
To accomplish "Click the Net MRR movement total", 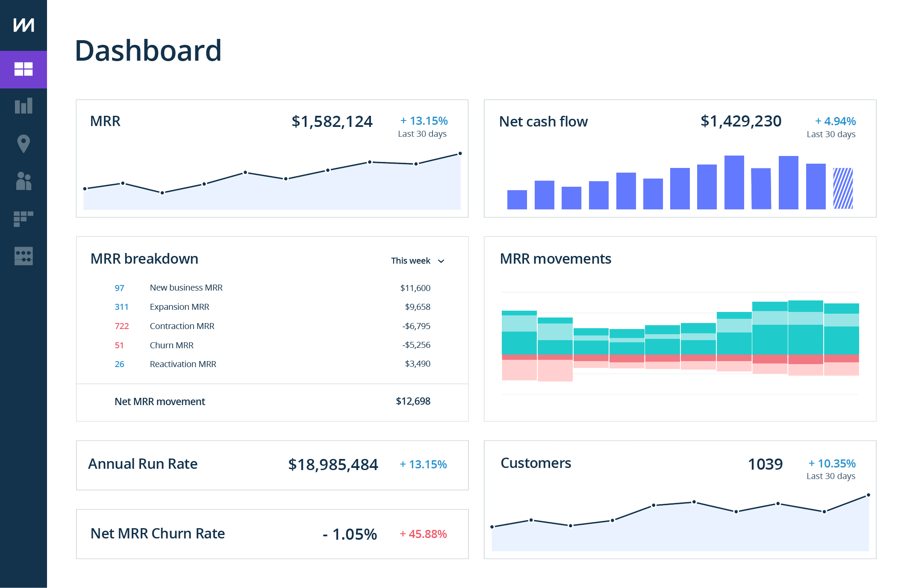I will pos(159,402).
